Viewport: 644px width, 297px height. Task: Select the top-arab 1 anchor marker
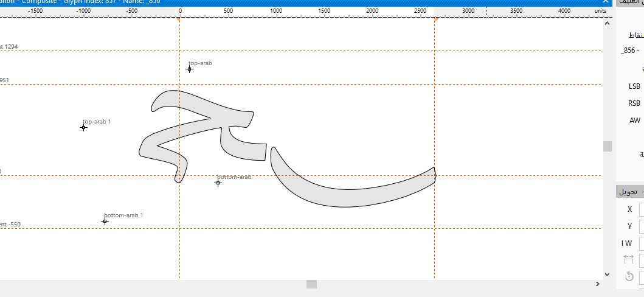click(x=83, y=128)
